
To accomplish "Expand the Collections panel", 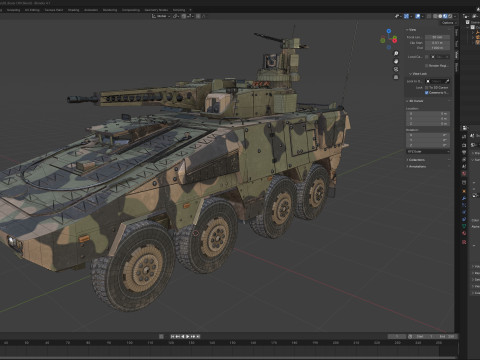I will tap(416, 160).
